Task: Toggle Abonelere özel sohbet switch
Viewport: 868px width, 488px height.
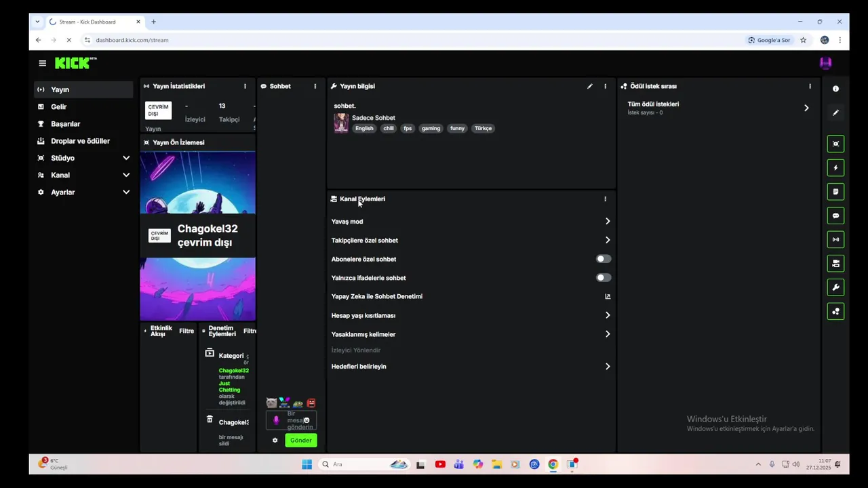Action: tap(604, 259)
